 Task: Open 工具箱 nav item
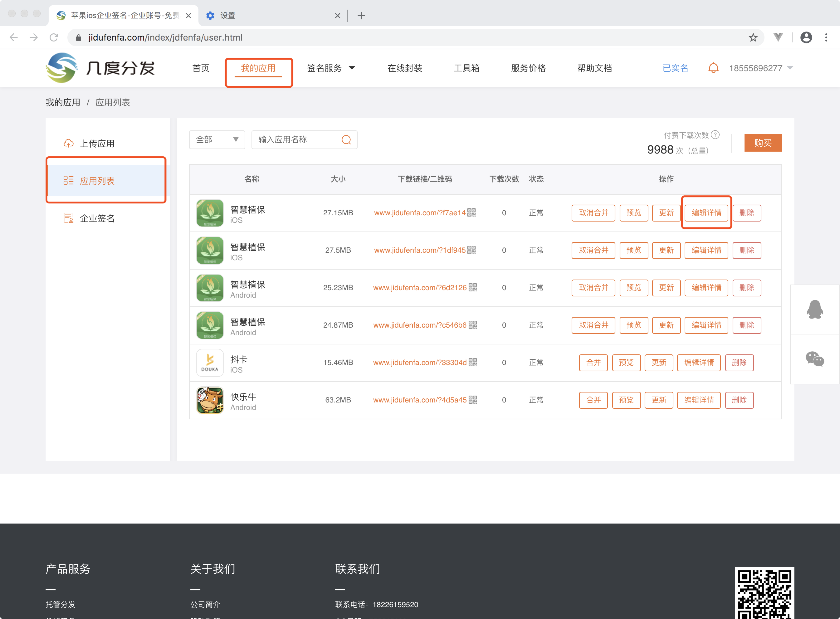pyautogui.click(x=466, y=68)
